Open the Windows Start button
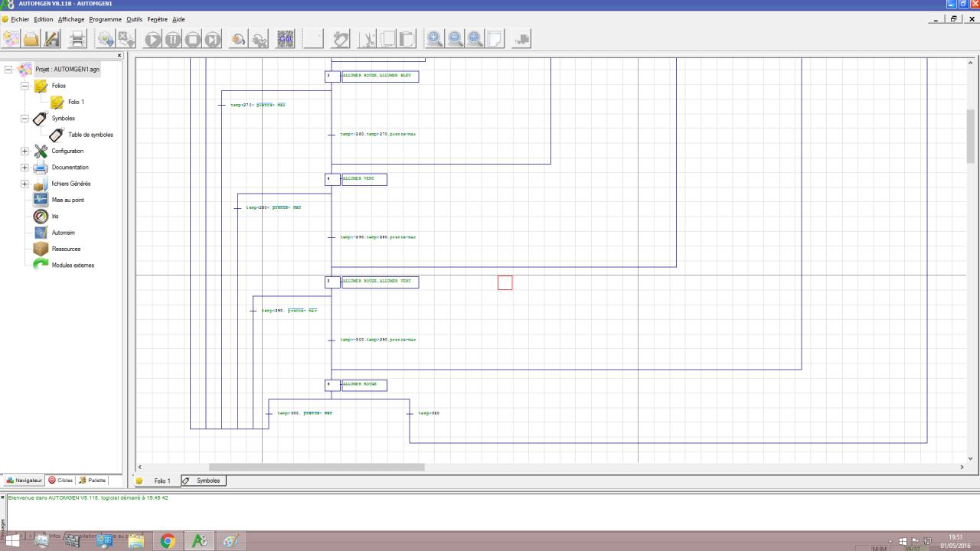The image size is (980, 551). [14, 541]
